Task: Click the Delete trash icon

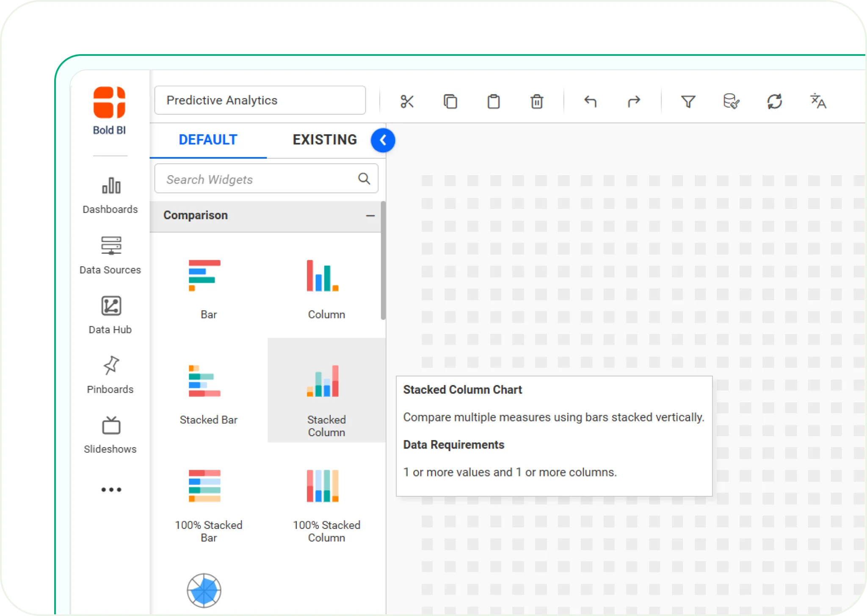Action: click(536, 102)
